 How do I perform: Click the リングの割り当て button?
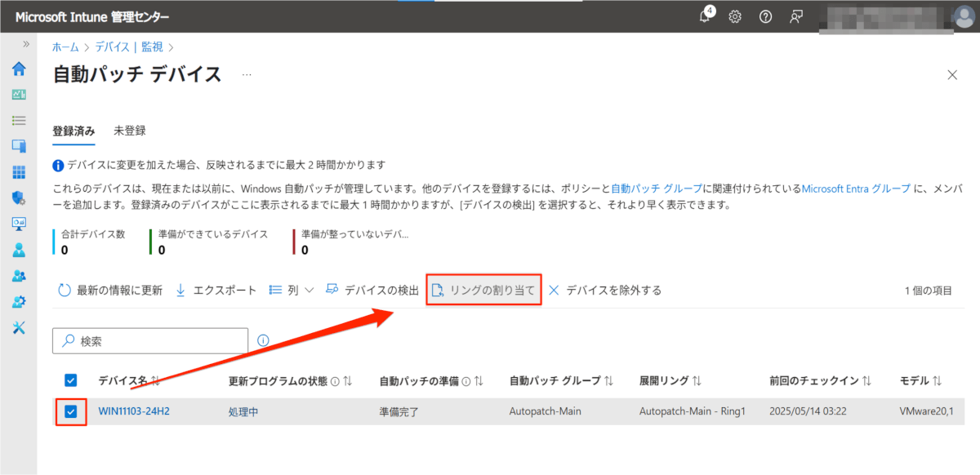pyautogui.click(x=483, y=291)
